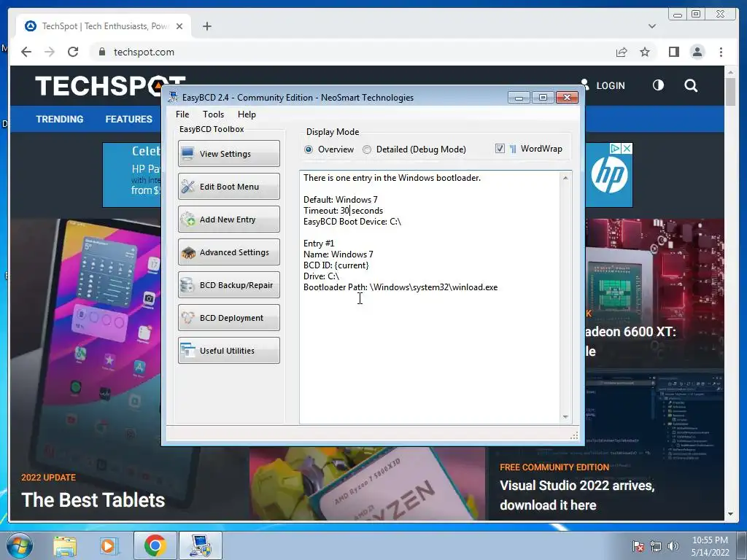747x560 pixels.
Task: Reload the techspot.com page
Action: click(x=73, y=52)
